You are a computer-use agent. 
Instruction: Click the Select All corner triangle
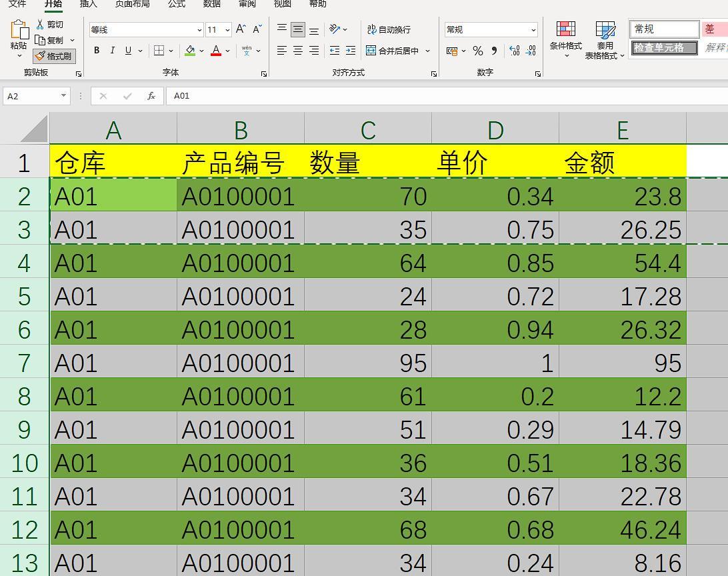click(35, 129)
